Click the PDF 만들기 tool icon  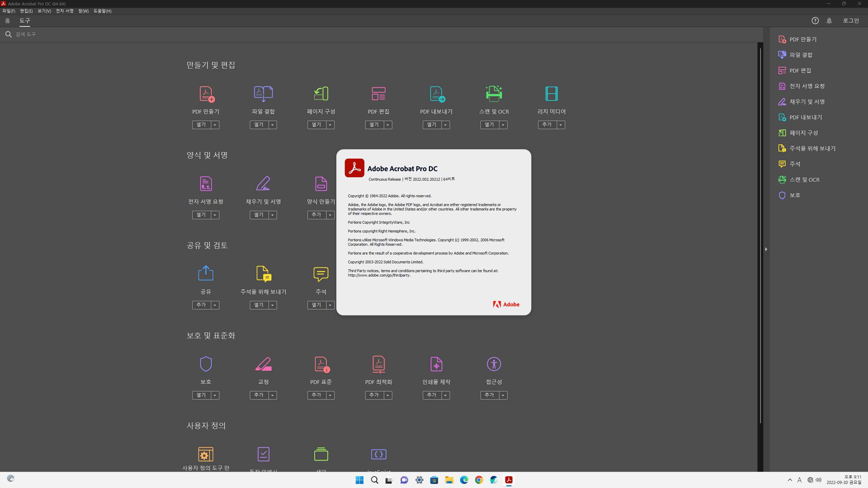pyautogui.click(x=206, y=94)
